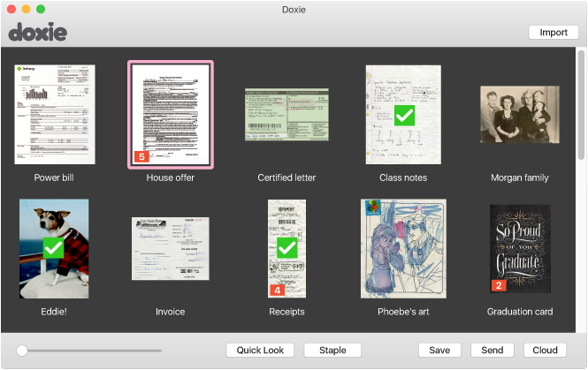Select the Power bill scan thumbnail
Image resolution: width=588 pixels, height=370 pixels.
(x=54, y=114)
